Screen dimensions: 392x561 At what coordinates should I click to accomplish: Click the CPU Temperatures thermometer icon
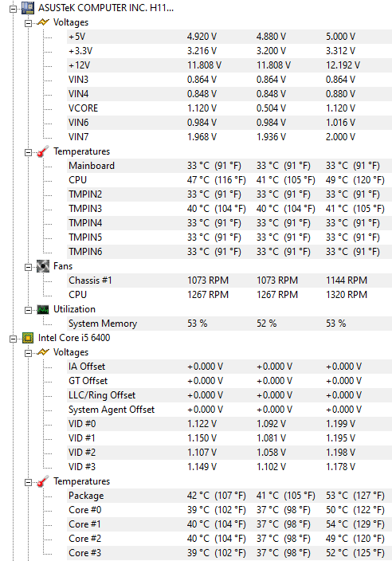pos(43,481)
